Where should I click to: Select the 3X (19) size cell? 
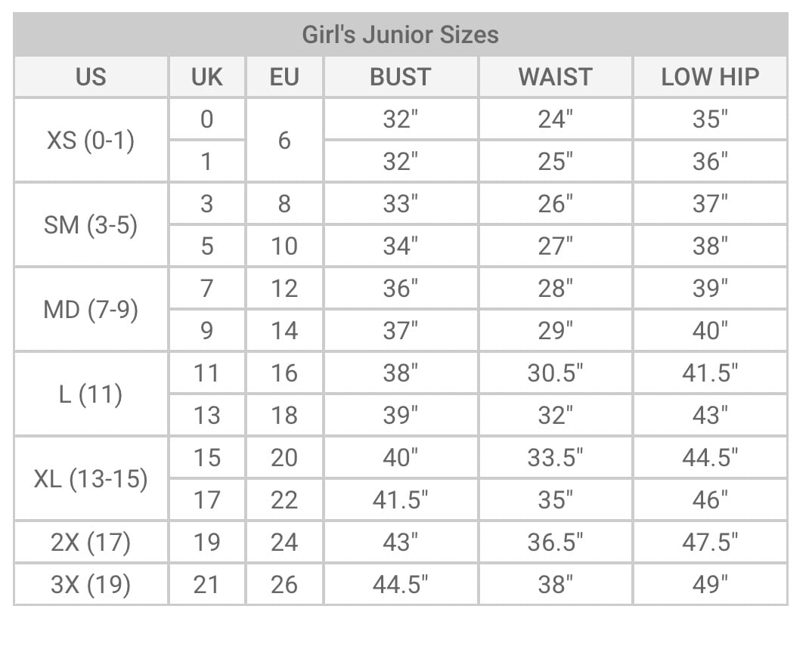pyautogui.click(x=91, y=584)
